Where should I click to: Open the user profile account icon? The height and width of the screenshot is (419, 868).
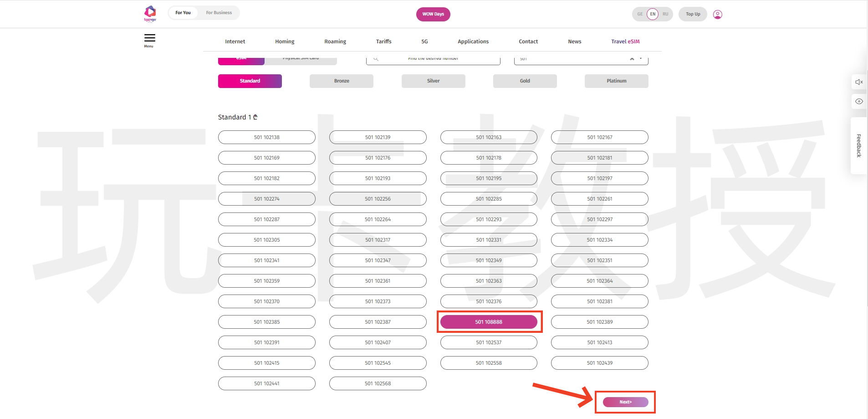717,15
